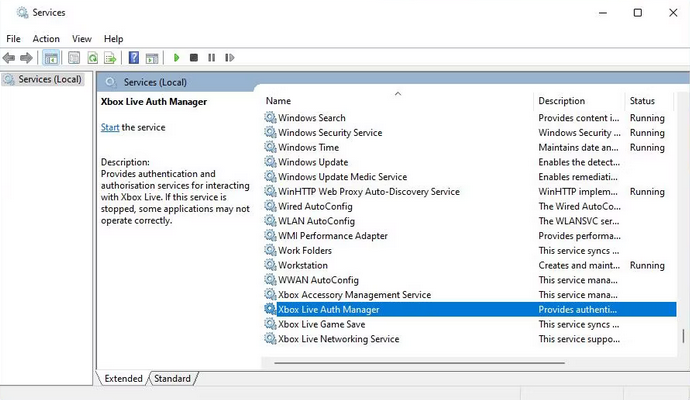Screen dimensions: 690x400
Task: Click the gear icon beside WWAN AutoConfig
Action: [270, 280]
